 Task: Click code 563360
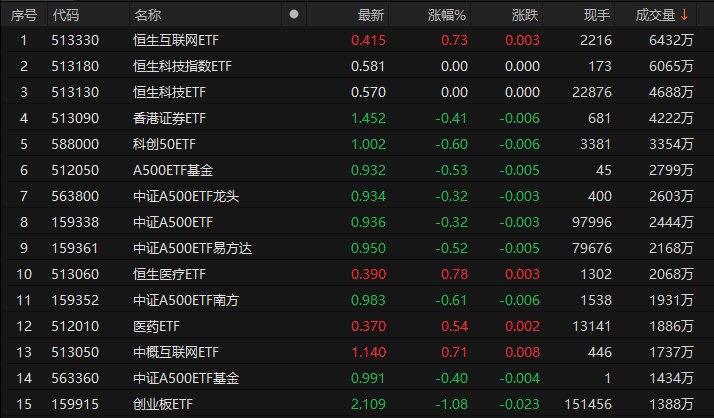[x=75, y=378]
